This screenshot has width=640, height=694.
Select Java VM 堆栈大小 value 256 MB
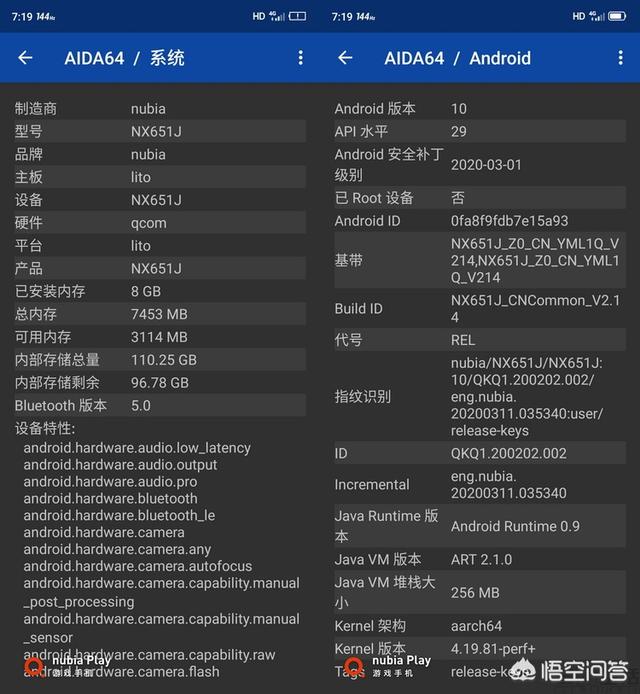475,593
